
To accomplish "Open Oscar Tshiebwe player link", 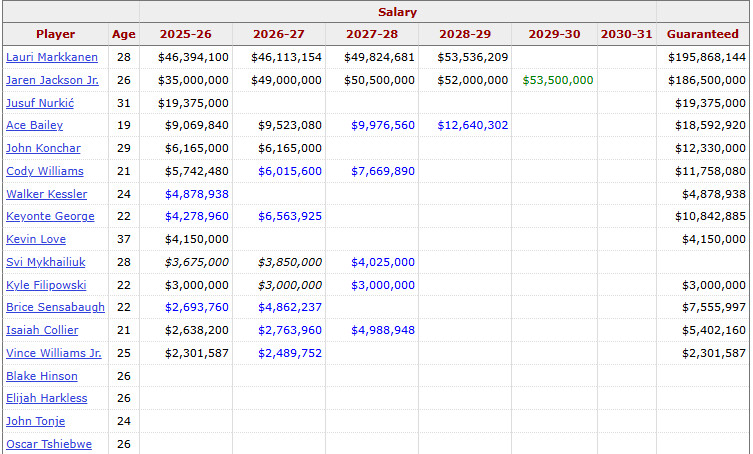I will point(49,444).
